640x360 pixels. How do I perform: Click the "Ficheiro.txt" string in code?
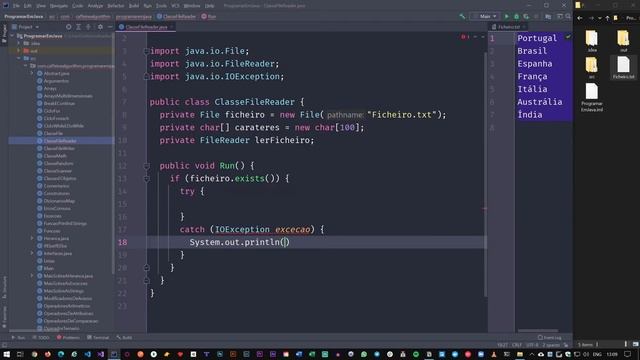(x=402, y=115)
